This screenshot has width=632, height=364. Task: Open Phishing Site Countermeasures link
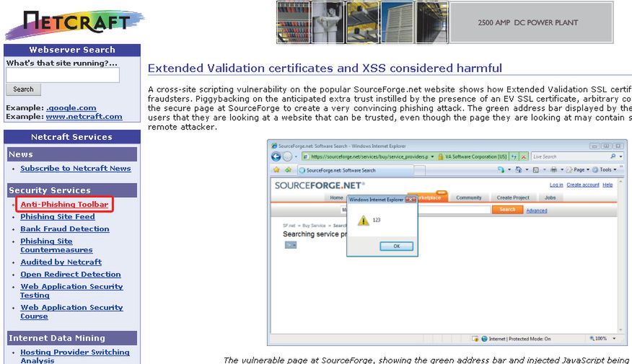[56, 245]
